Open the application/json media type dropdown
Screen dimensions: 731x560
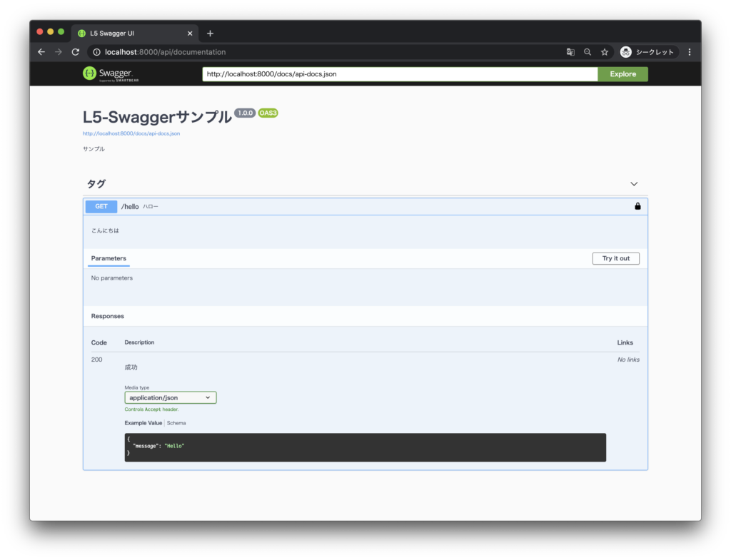(x=170, y=397)
